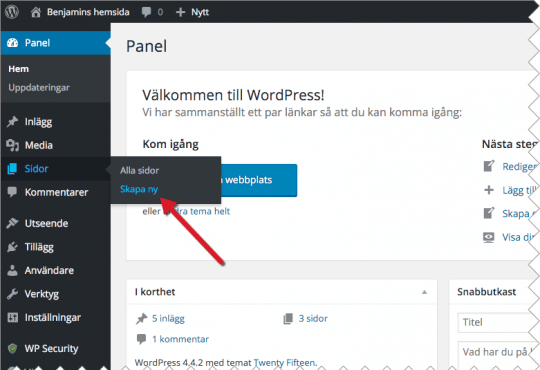The image size is (540, 370).
Task: Open Uppdateringar submenu item
Action: [39, 88]
